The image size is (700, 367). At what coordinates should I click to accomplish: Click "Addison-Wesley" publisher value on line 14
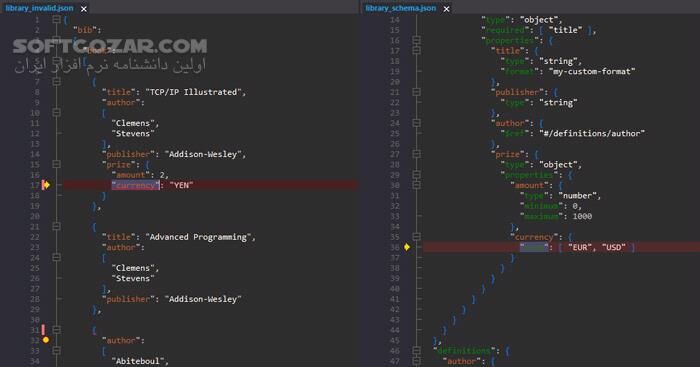203,154
